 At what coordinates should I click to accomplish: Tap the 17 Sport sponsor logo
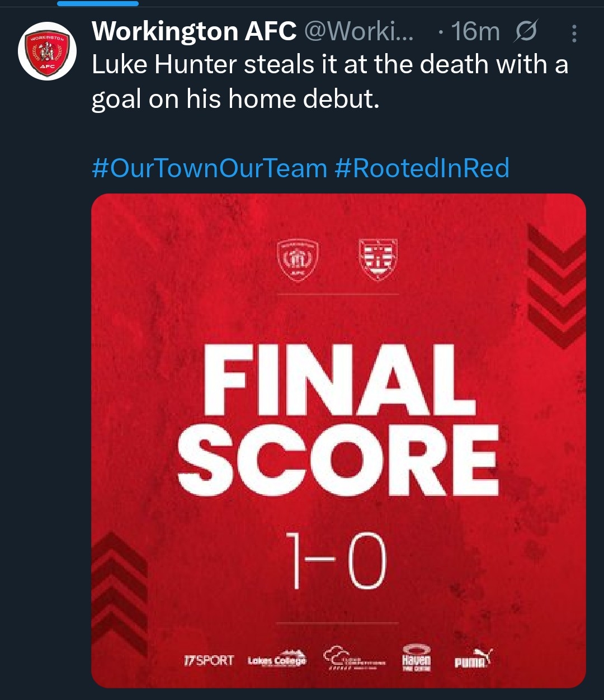[209, 660]
